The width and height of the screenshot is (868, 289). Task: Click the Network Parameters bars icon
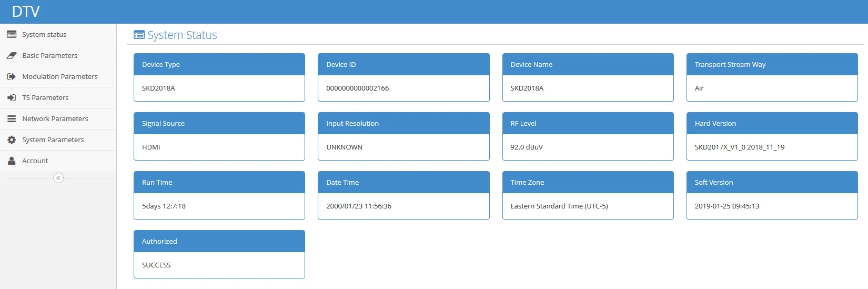click(12, 119)
